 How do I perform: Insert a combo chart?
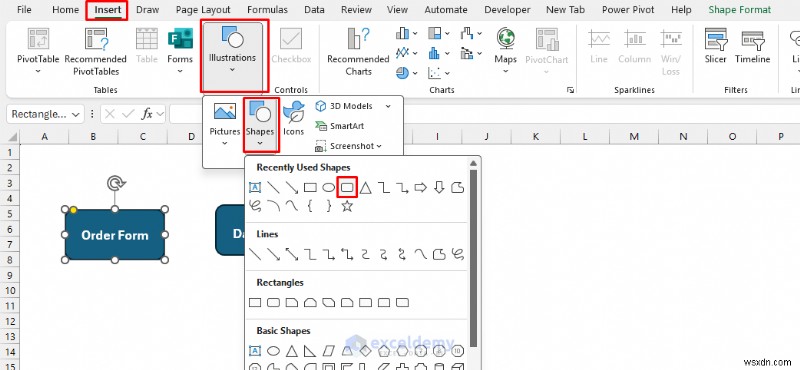pos(467,53)
